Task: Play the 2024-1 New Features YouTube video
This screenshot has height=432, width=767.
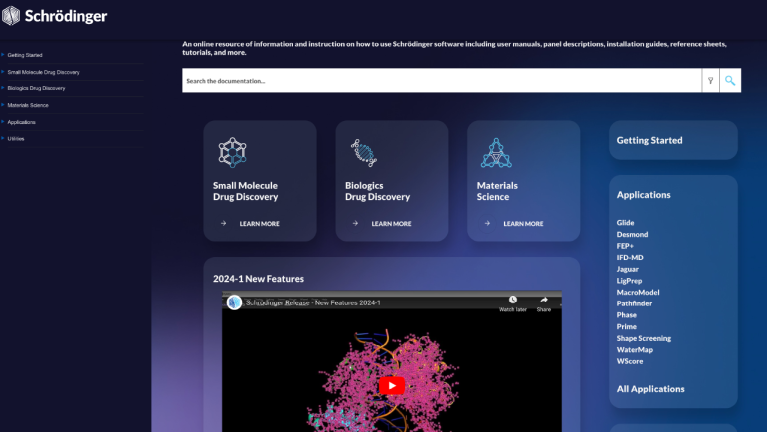Action: coord(391,386)
